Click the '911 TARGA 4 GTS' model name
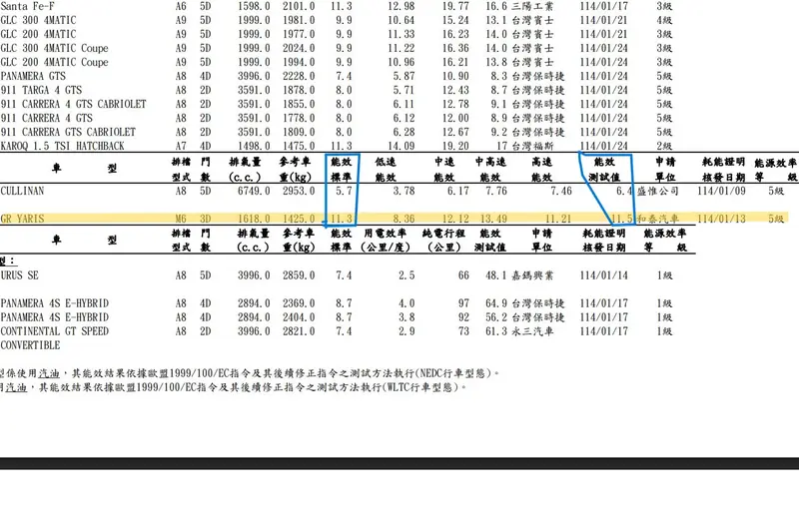 [41, 90]
